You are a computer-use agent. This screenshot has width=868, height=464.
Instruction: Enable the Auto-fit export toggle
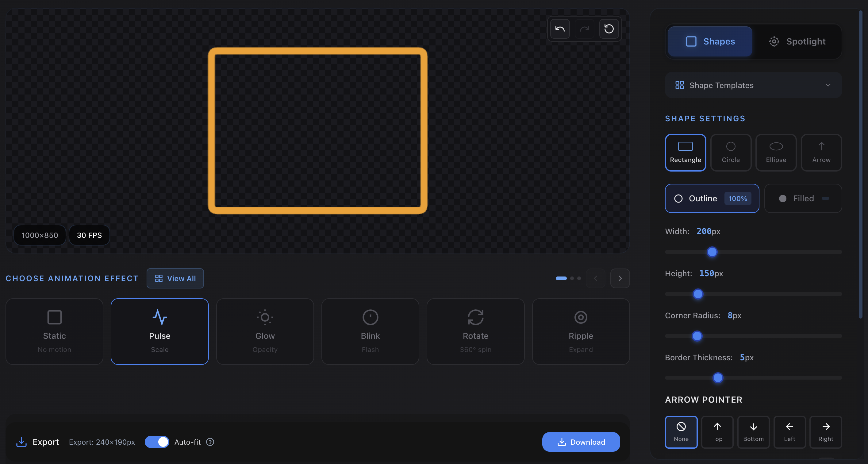click(x=157, y=442)
